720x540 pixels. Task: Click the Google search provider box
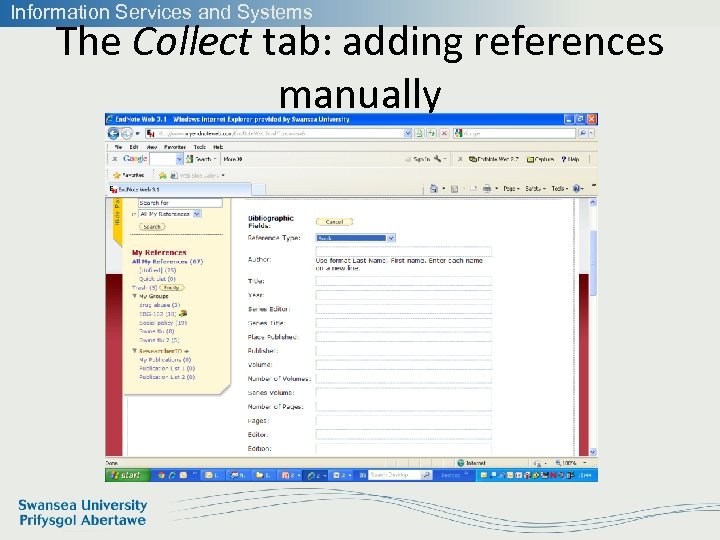point(514,133)
